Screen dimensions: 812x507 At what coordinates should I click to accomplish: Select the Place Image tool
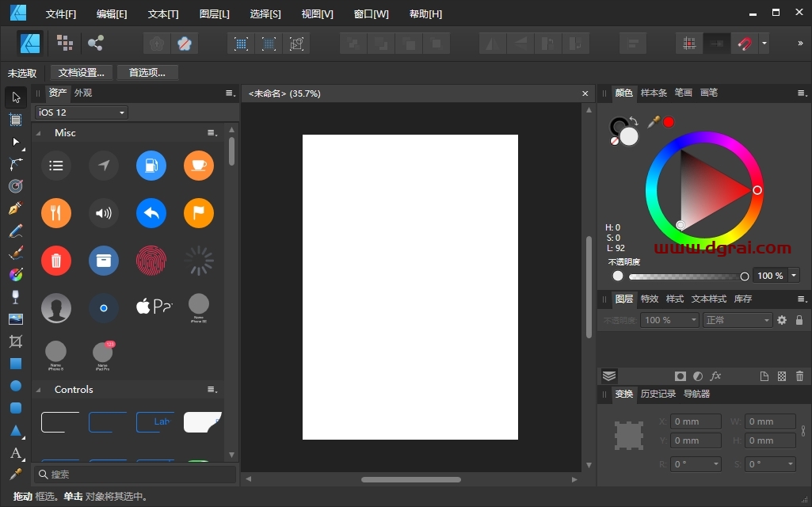16,319
